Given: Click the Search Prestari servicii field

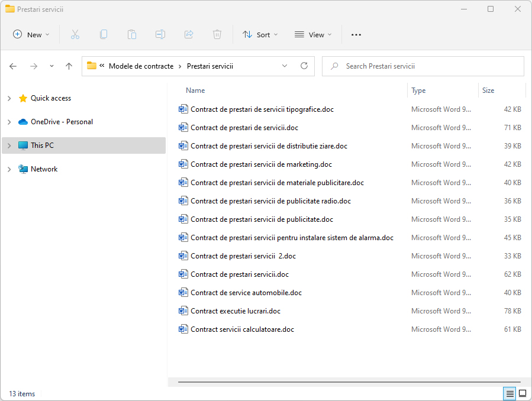Looking at the screenshot, I should pyautogui.click(x=423, y=66).
